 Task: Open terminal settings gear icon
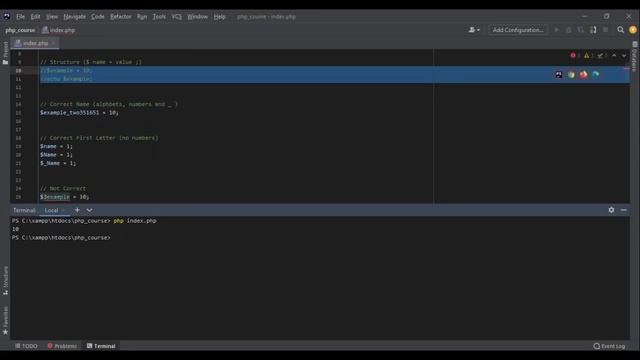click(611, 210)
